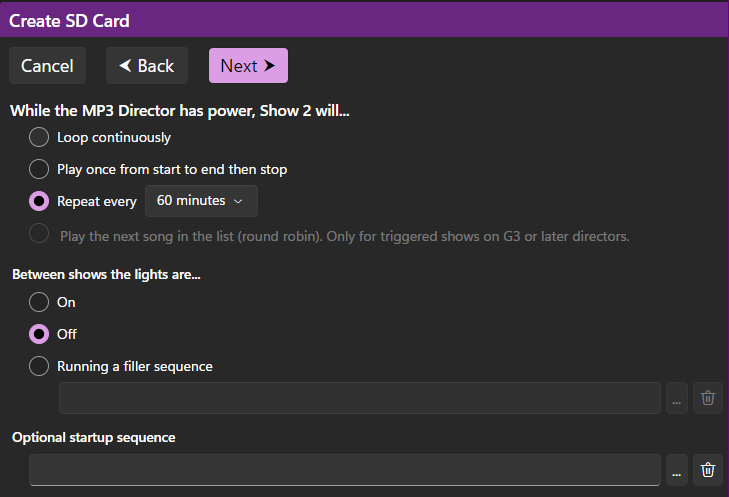Set lights to Off between shows
This screenshot has height=497, width=729.
pyautogui.click(x=39, y=334)
